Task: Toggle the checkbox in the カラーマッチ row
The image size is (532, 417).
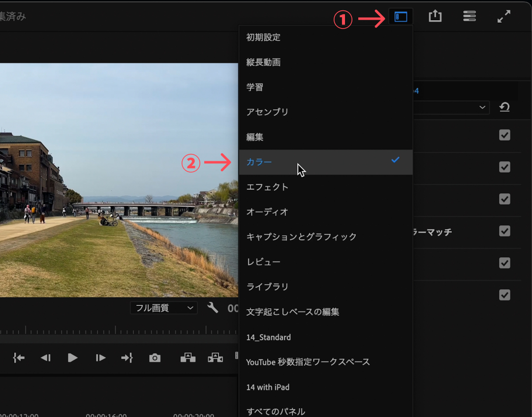Action: [504, 231]
